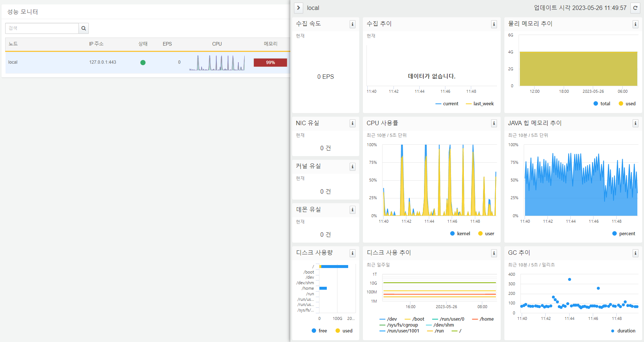Viewport: 644px width, 342px height.
Task: Toggle user series in CPU legend
Action: coord(486,234)
